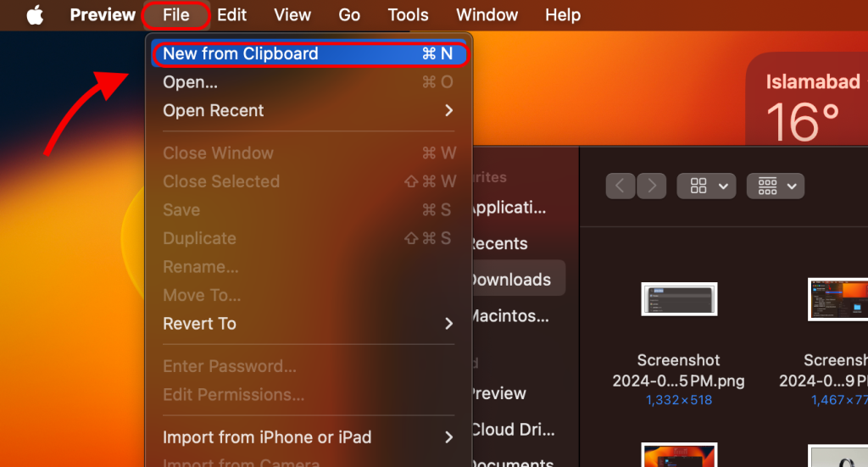Select Macintosh HD in Finder sidebar
Screen dimensions: 868x467
pos(509,316)
